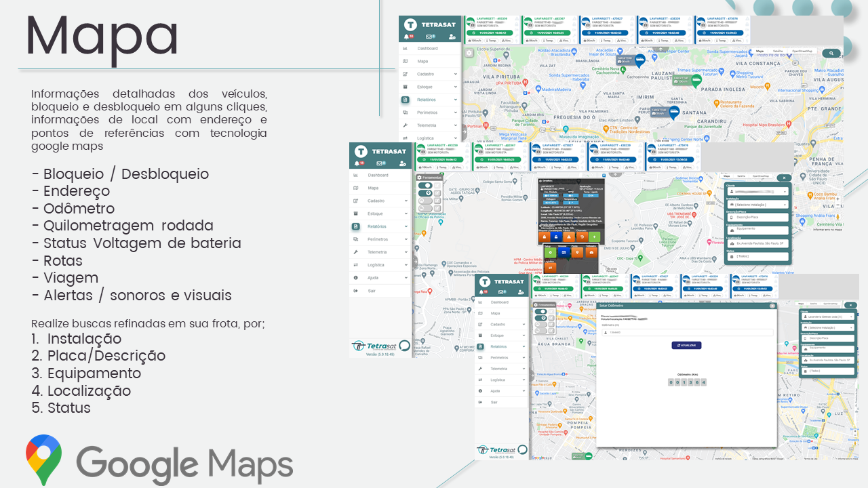
Task: Focus the Localização field in the bottom screenshot filter
Action: 827,360
